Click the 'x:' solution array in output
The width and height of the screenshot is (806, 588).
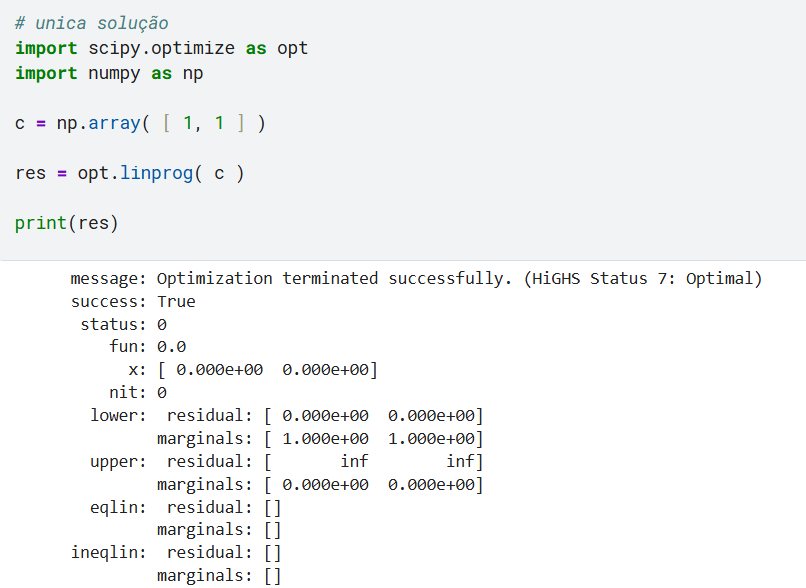coord(275,370)
